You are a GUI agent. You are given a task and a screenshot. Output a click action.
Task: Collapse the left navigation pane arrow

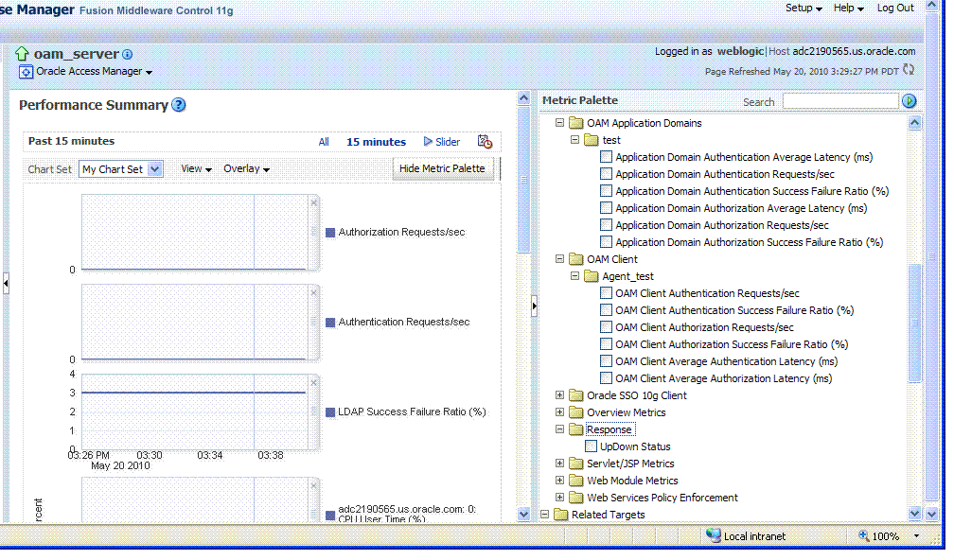tap(6, 284)
